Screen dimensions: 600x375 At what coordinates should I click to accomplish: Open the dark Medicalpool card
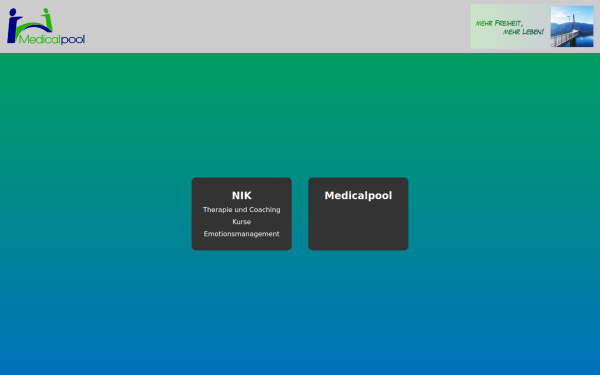pyautogui.click(x=358, y=214)
